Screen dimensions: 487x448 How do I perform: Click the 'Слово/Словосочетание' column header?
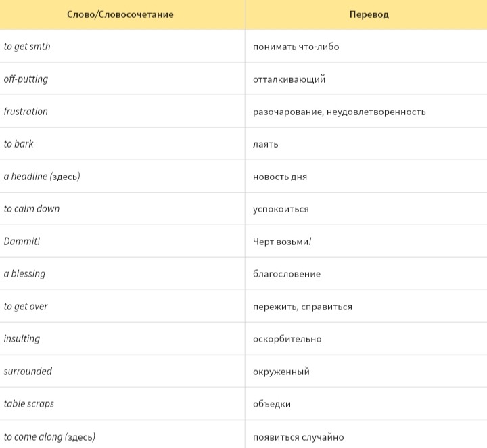pyautogui.click(x=120, y=14)
